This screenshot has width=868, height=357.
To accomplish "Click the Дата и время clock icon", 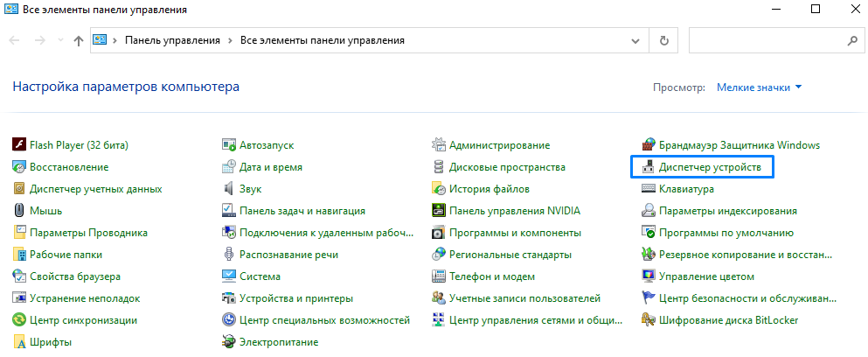I will pyautogui.click(x=229, y=167).
